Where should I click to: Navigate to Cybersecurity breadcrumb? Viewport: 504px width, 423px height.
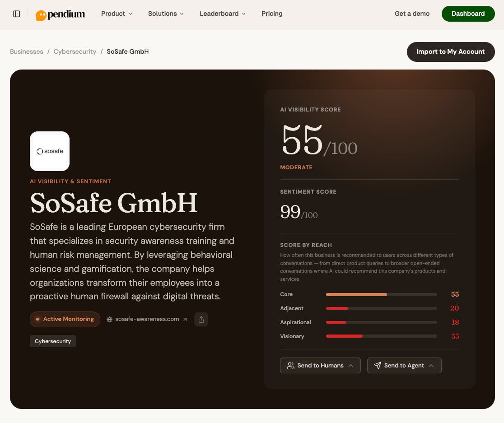(x=75, y=52)
